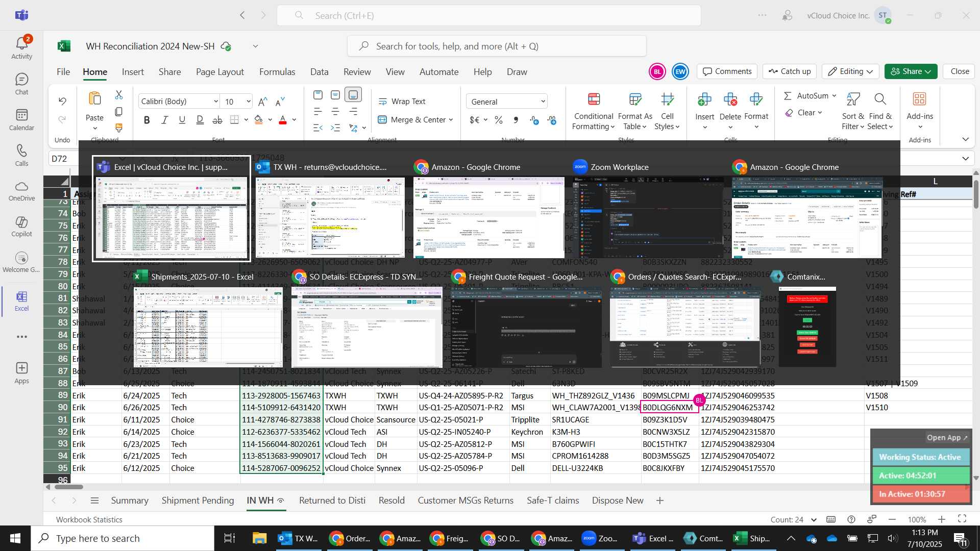Open Chat in Teams sidebar
Screen dimensions: 980x551
click(21, 84)
